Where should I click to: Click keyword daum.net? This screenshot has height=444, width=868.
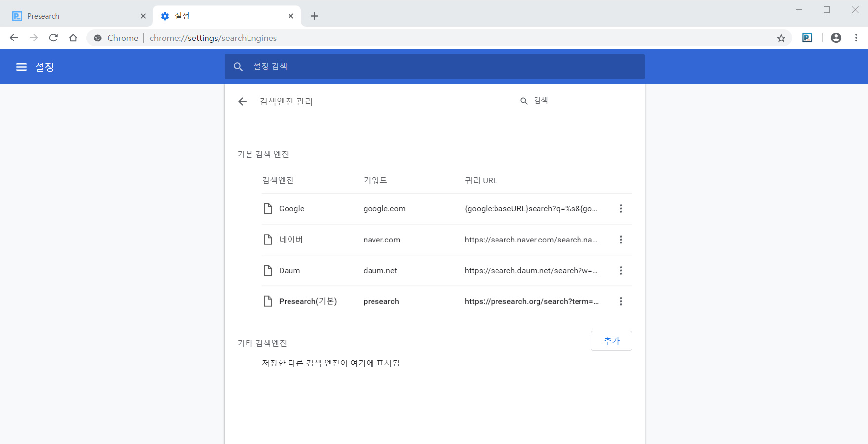[380, 271]
